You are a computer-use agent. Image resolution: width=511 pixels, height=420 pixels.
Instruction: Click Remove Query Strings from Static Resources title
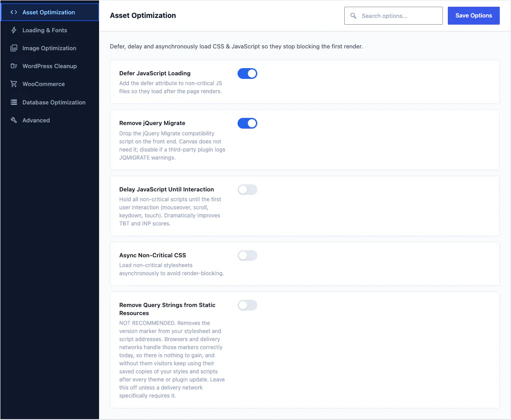coord(167,309)
